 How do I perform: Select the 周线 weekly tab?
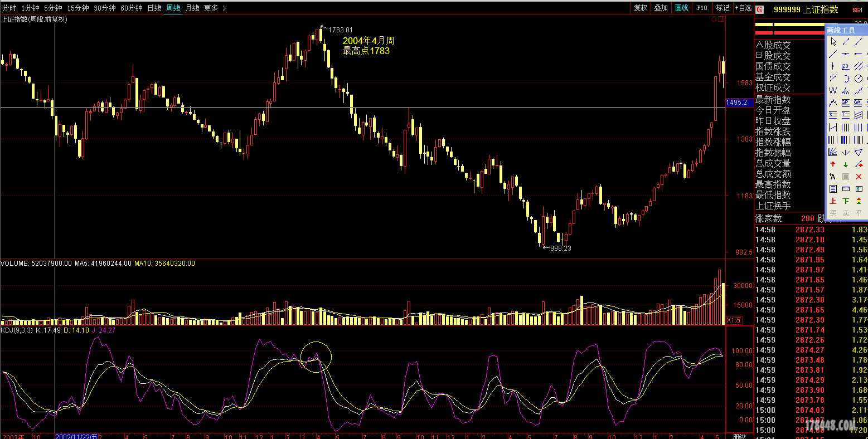point(173,8)
